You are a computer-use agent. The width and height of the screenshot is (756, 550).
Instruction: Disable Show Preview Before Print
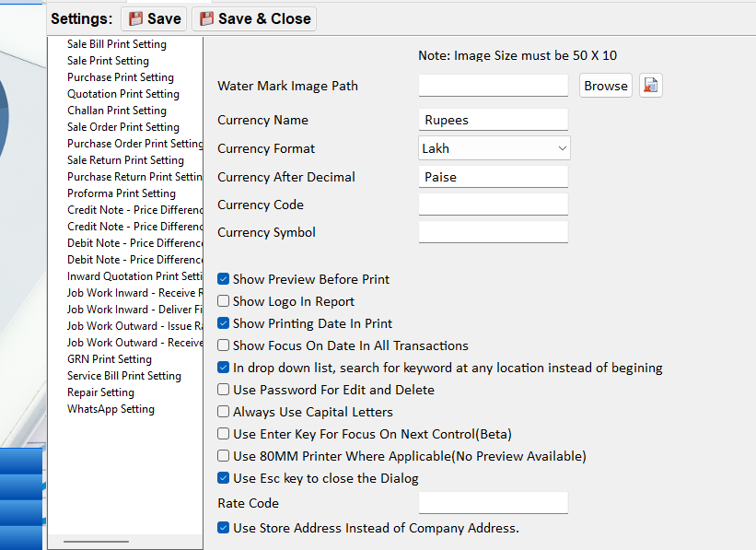click(x=224, y=279)
